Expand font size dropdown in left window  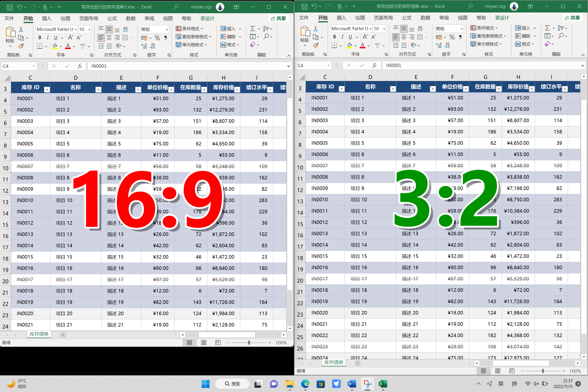[x=90, y=29]
